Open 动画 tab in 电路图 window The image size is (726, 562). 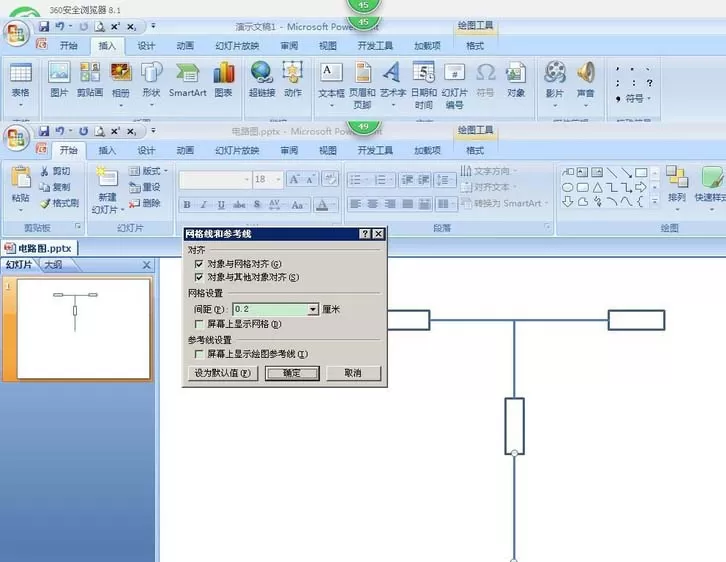pyautogui.click(x=185, y=150)
